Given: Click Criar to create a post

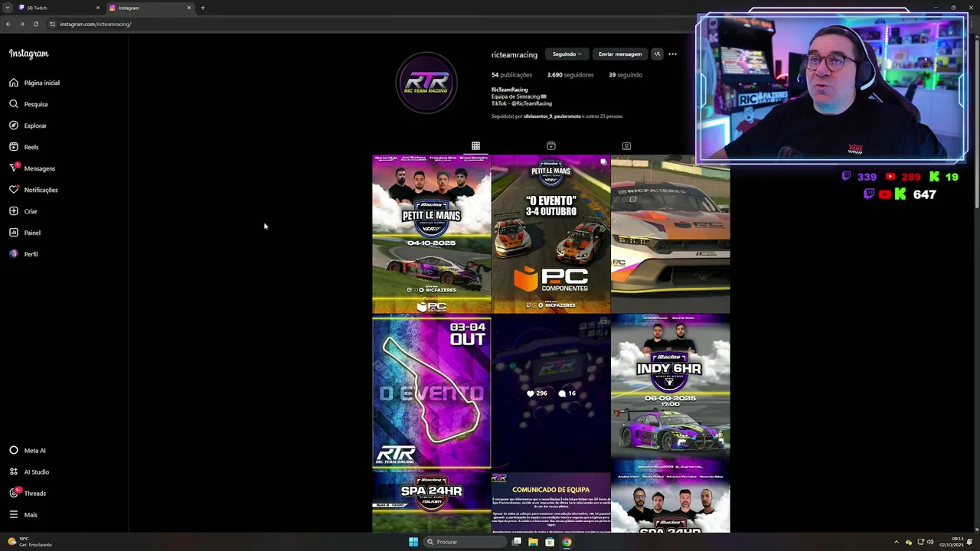Looking at the screenshot, I should [23, 211].
